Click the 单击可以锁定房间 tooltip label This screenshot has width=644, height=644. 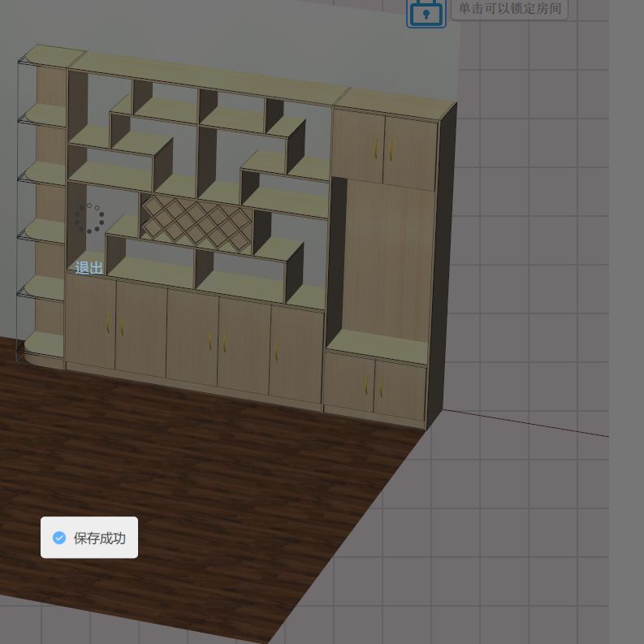[x=509, y=8]
